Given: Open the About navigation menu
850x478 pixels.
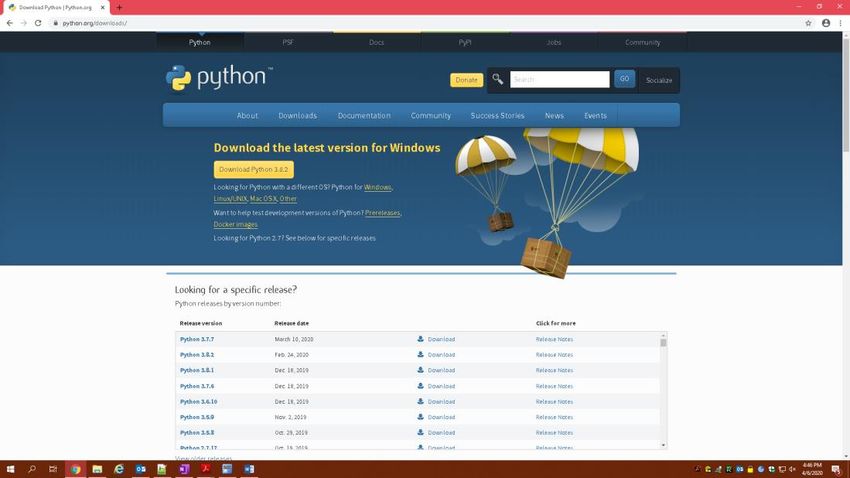Looking at the screenshot, I should (x=247, y=115).
